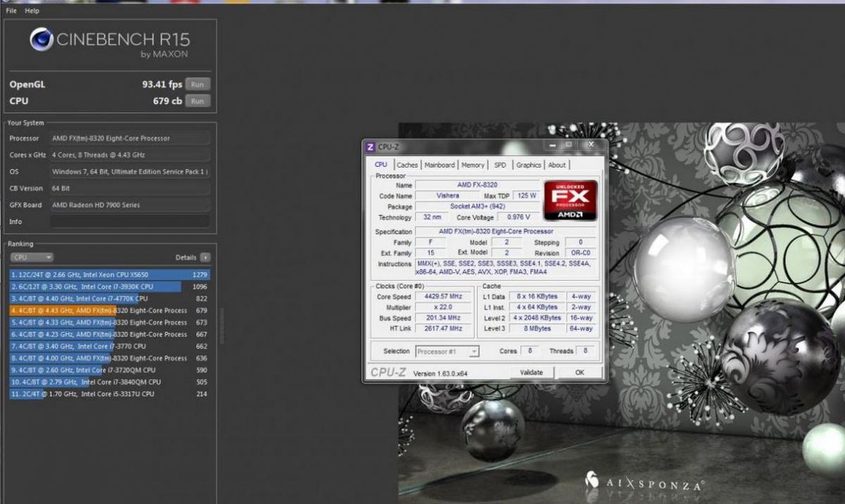Select the Intel Core i7-3770 ranking row
Image resolution: width=845 pixels, height=504 pixels.
(110, 346)
